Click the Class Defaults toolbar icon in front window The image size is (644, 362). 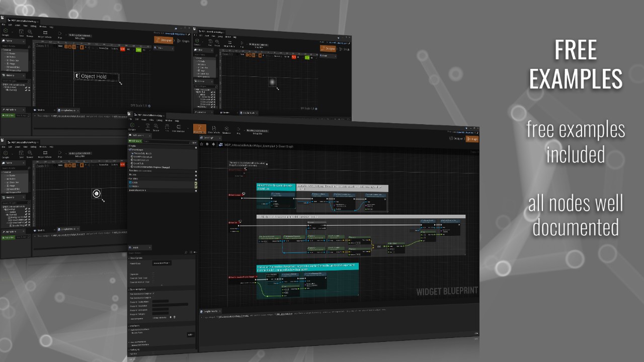(x=214, y=130)
